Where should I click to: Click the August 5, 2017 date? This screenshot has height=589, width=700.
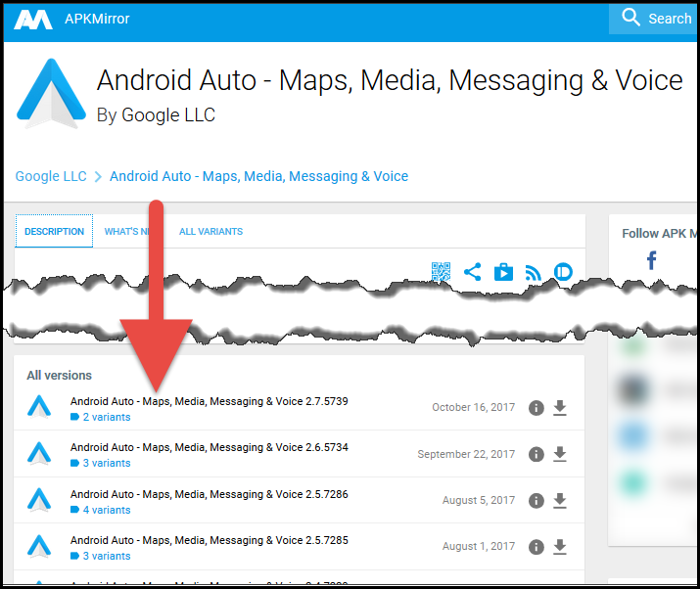coord(479,500)
